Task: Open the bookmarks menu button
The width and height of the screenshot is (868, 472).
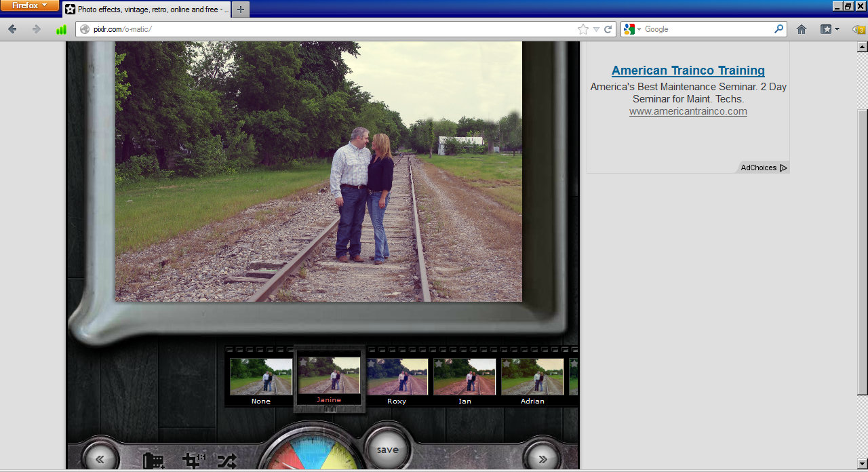Action: point(830,29)
